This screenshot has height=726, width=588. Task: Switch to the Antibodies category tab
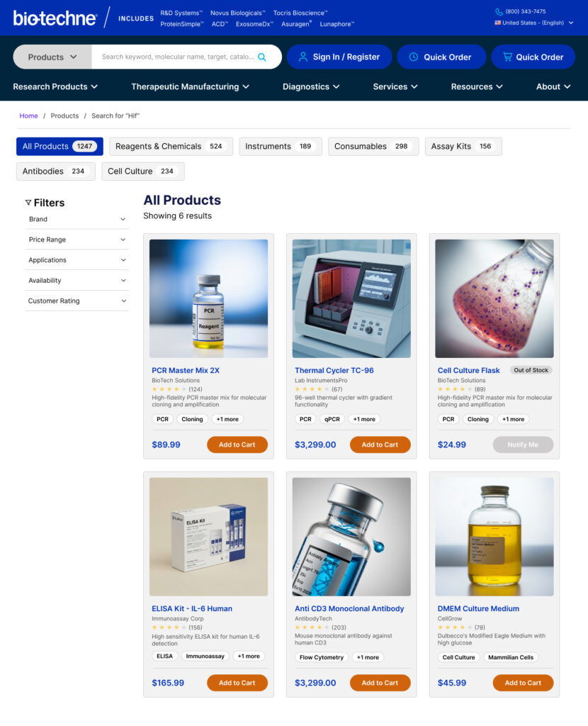coord(55,171)
